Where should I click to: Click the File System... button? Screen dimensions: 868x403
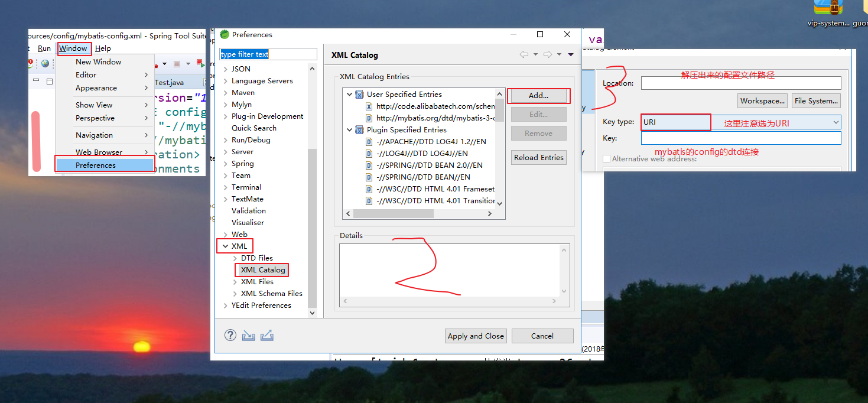816,101
